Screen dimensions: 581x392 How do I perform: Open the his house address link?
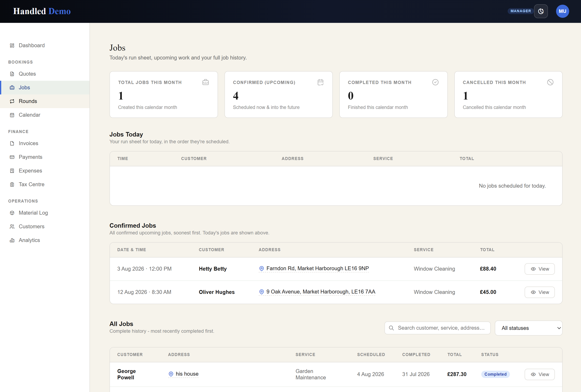pos(183,374)
